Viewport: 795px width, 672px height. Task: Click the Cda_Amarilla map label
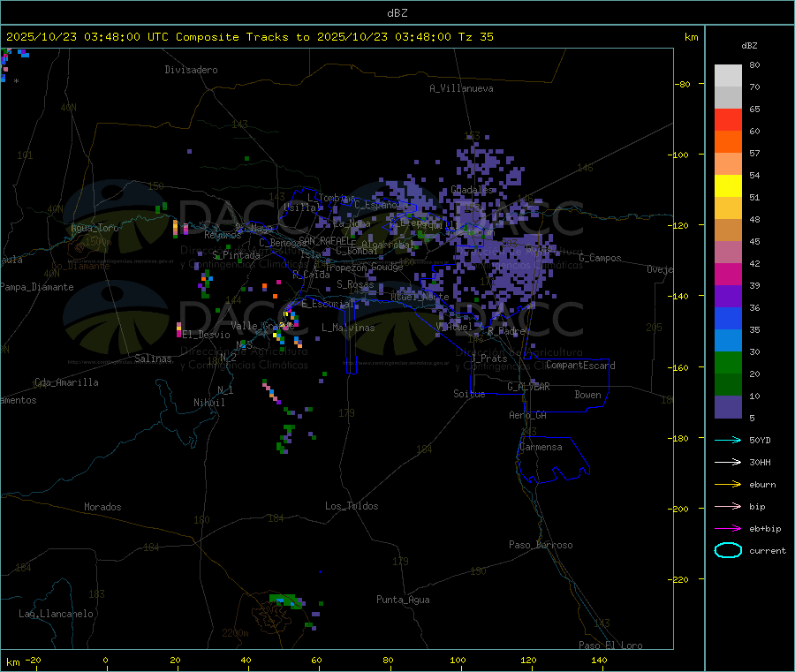[x=66, y=382]
